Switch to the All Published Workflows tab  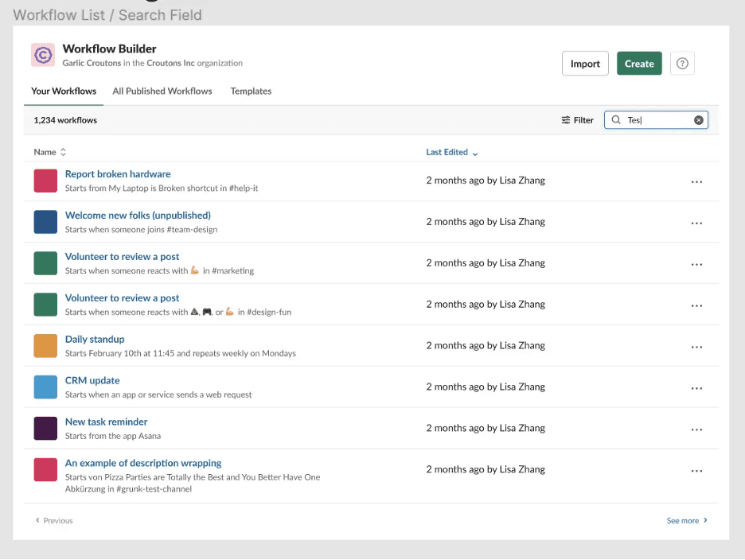(162, 91)
